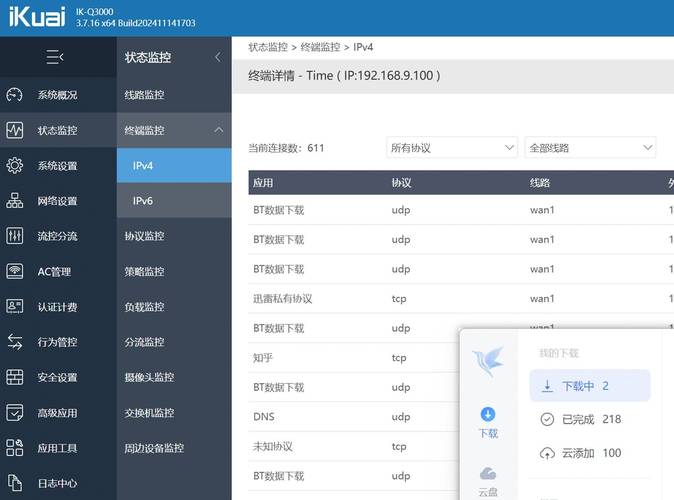
Task: Click the 应用 column header
Action: point(263,183)
